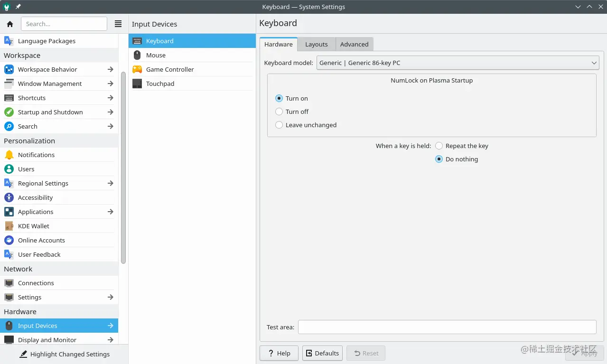Select NumLock Turn off option
Screen dimensions: 607x364
click(279, 112)
